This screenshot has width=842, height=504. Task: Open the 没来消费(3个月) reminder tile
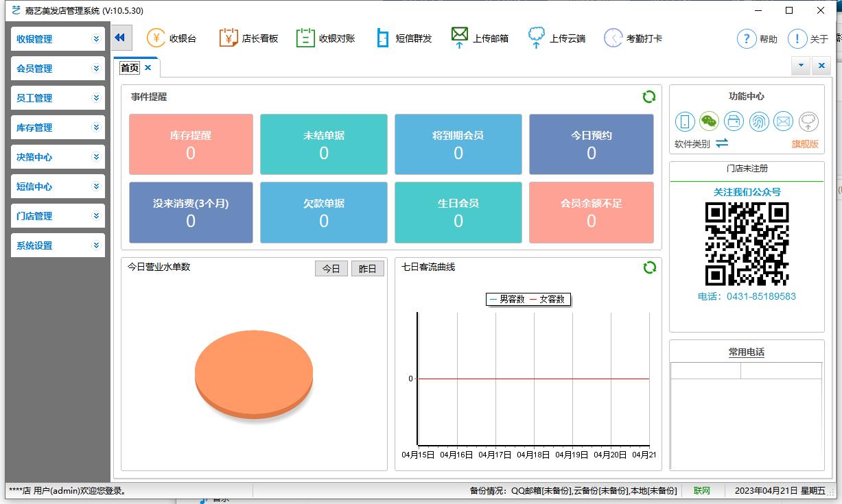[191, 213]
